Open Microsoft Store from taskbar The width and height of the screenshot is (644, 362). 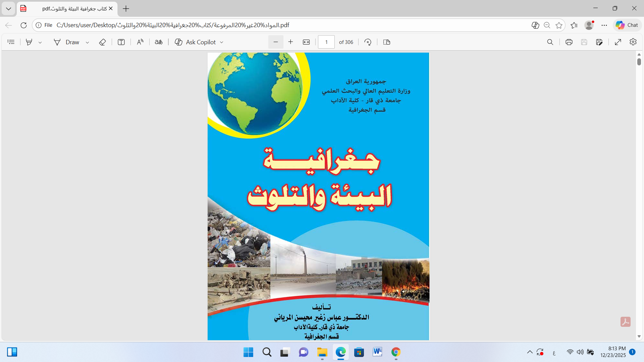tap(359, 352)
